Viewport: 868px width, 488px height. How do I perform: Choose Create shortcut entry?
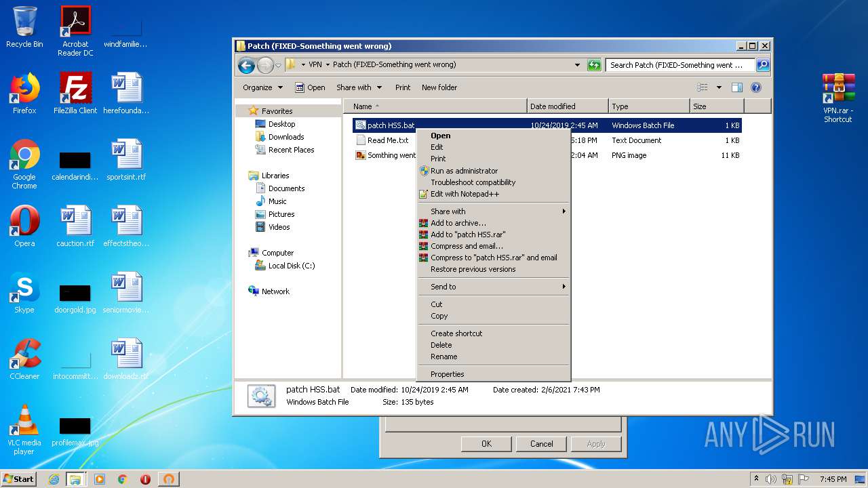click(494, 333)
